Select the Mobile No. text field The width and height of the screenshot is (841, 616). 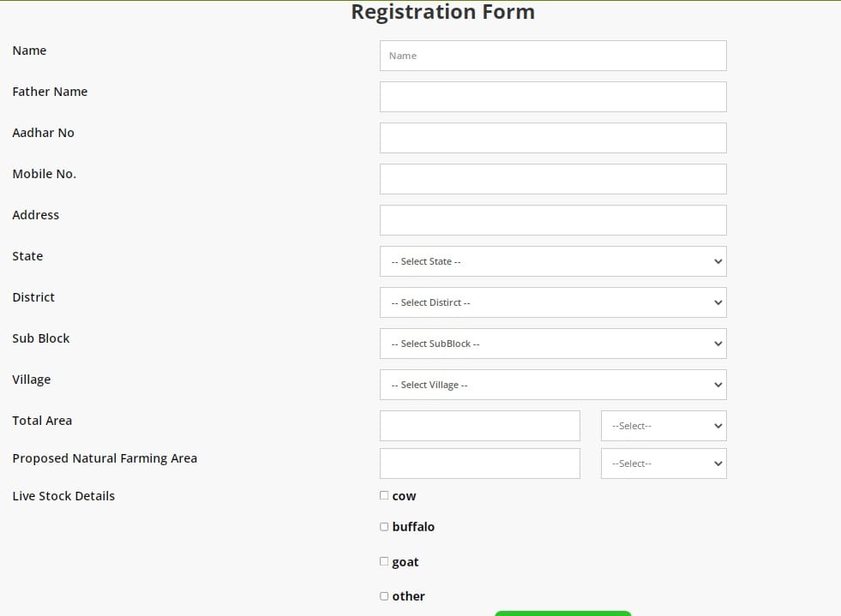553,179
